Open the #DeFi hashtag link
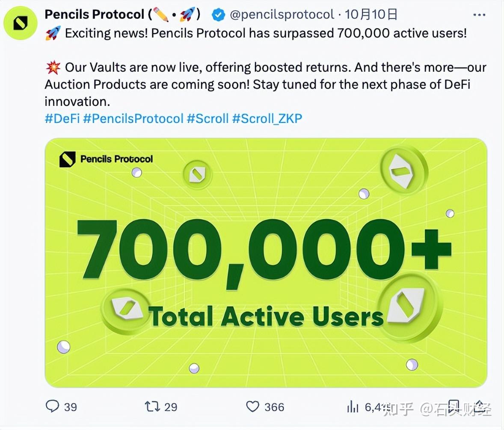504x430 pixels. 61,119
